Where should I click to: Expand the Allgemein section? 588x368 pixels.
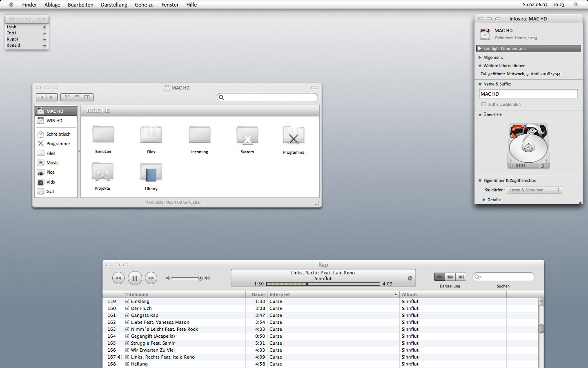480,58
